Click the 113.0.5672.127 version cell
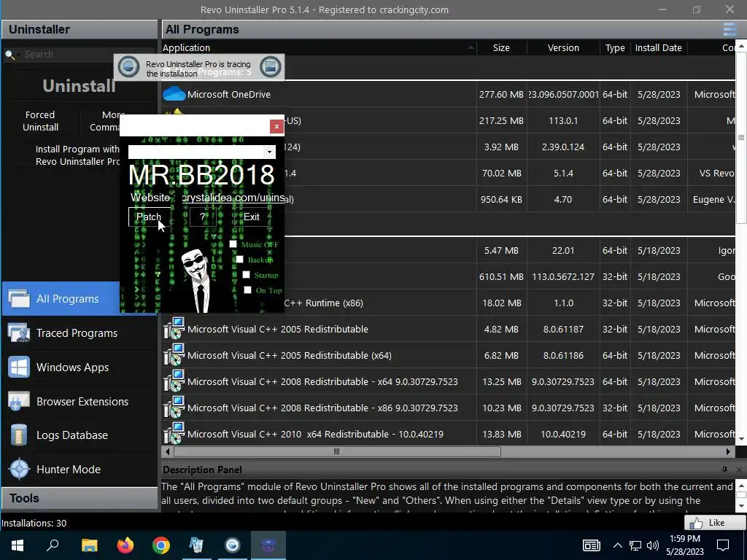This screenshot has width=747, height=560. [563, 276]
